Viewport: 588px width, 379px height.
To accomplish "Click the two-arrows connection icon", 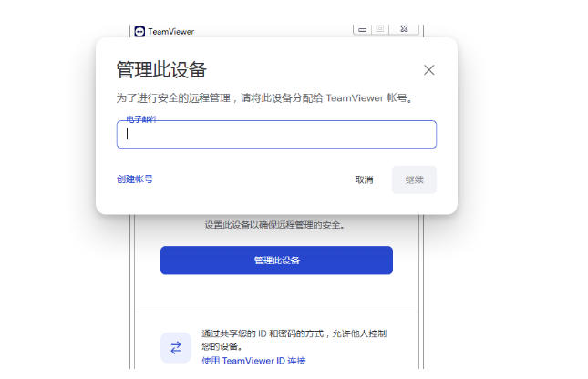I will point(176,347).
